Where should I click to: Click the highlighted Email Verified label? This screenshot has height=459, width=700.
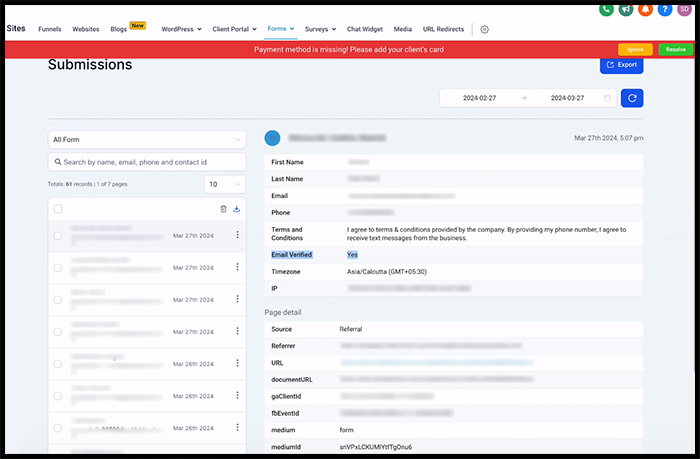292,255
